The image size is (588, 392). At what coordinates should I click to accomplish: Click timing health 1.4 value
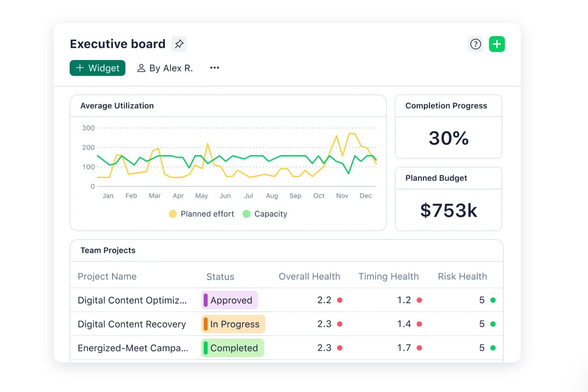pos(404,324)
